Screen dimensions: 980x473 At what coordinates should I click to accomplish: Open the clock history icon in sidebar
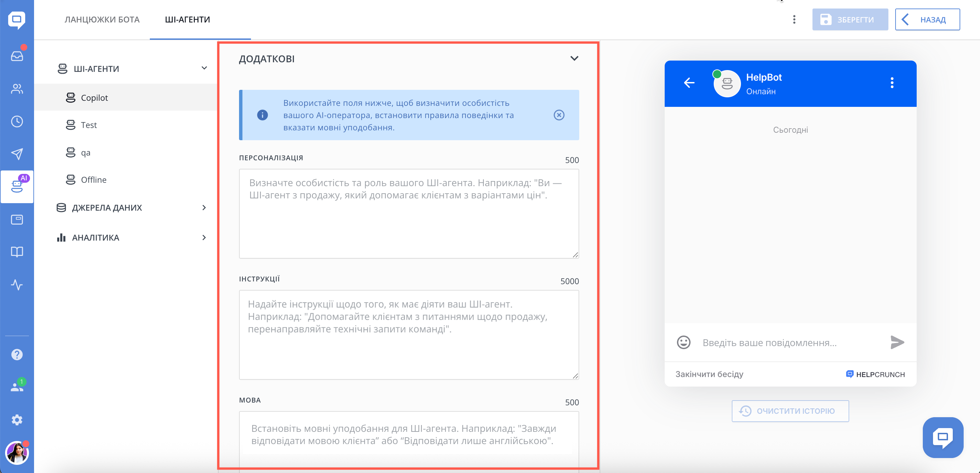tap(17, 121)
